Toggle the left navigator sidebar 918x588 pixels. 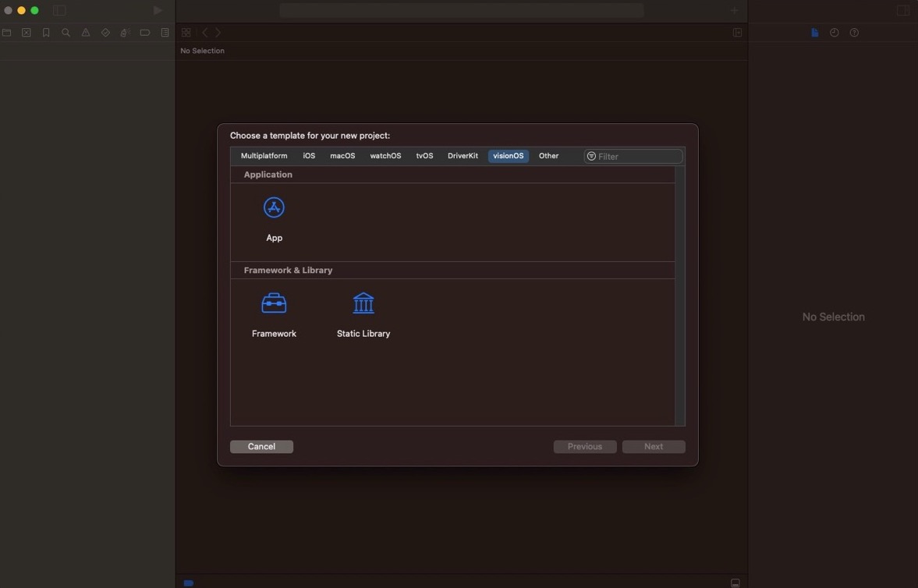point(59,11)
